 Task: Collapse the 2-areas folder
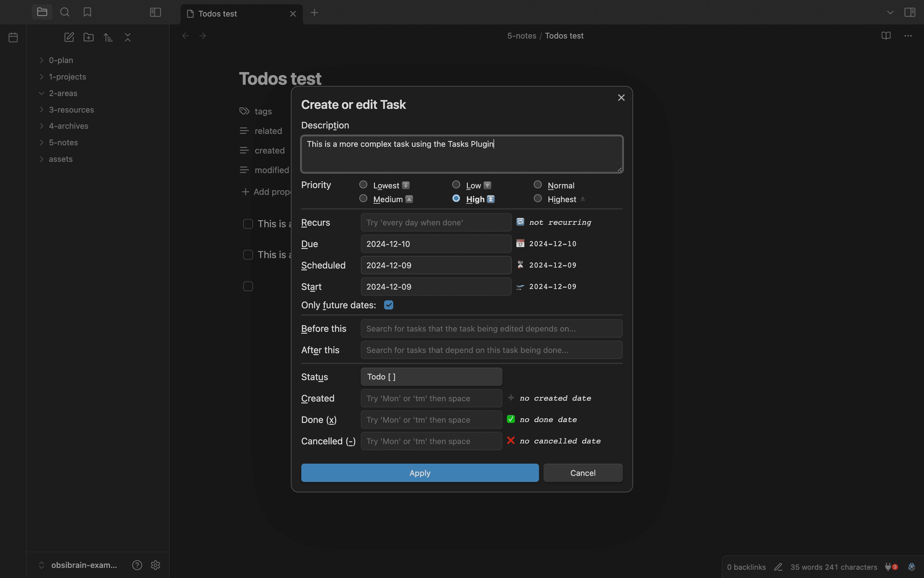coord(42,93)
